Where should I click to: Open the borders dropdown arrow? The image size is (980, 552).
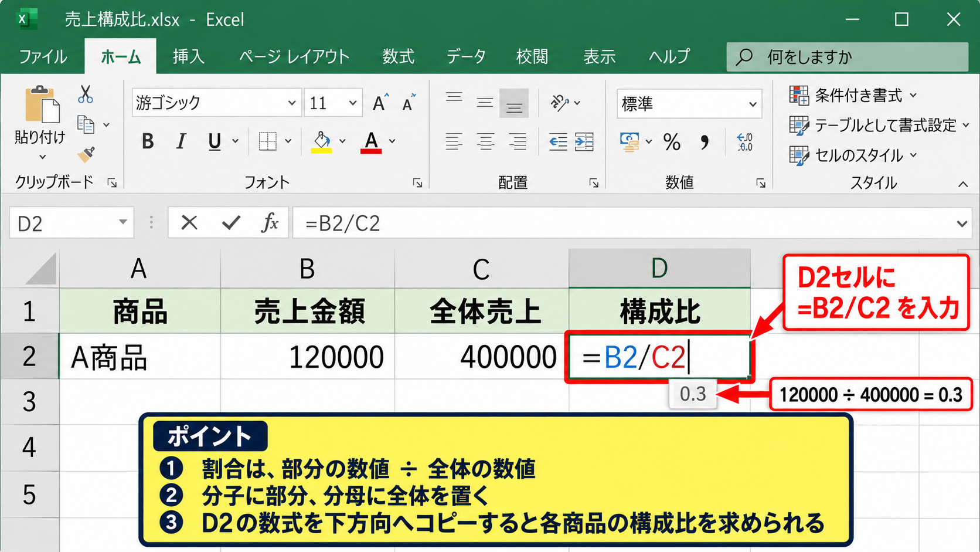tap(288, 141)
